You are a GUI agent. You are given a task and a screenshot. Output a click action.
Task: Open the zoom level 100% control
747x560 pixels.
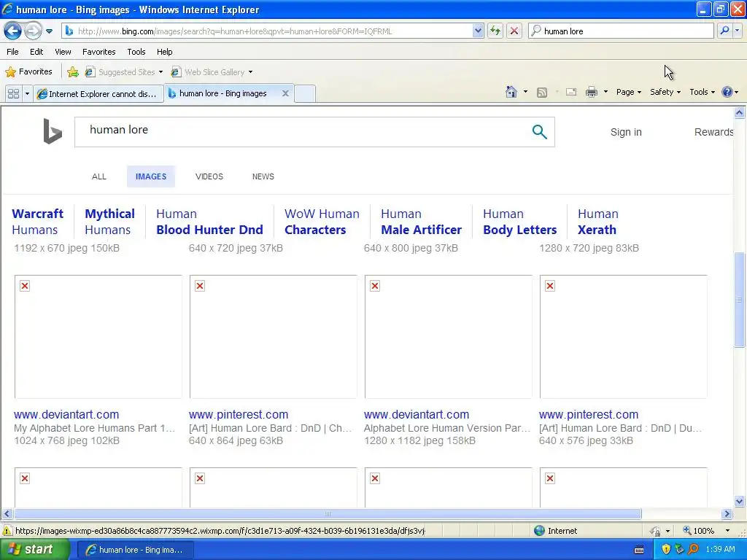[706, 531]
